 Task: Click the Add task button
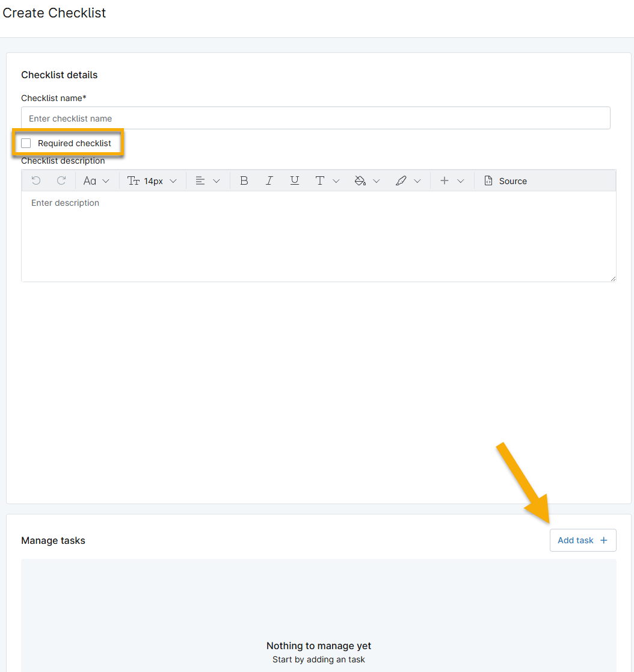tap(582, 540)
